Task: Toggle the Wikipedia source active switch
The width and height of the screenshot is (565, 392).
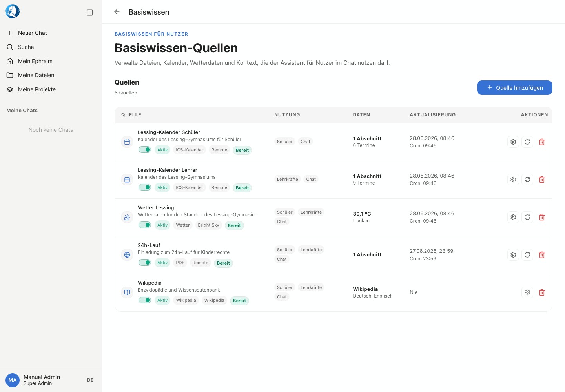Action: [x=145, y=300]
